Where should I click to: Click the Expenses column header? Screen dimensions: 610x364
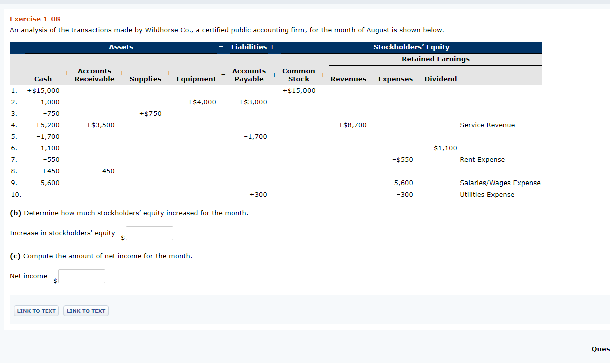pyautogui.click(x=395, y=79)
